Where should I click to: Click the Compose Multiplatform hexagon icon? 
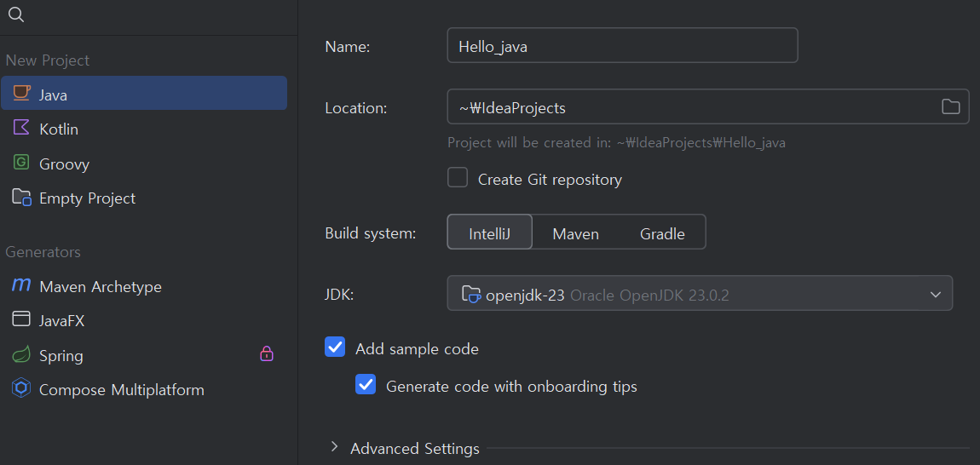tap(21, 388)
